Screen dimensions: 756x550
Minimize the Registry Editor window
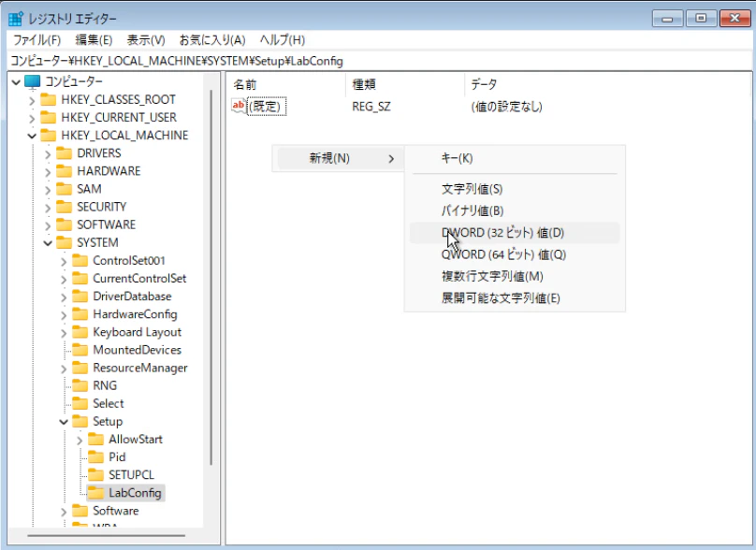pyautogui.click(x=667, y=19)
